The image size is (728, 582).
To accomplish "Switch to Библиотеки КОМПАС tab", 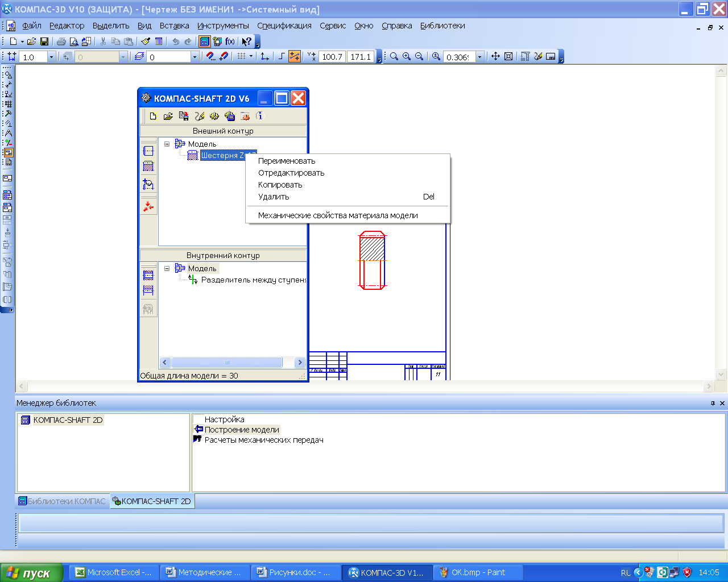I will 62,501.
